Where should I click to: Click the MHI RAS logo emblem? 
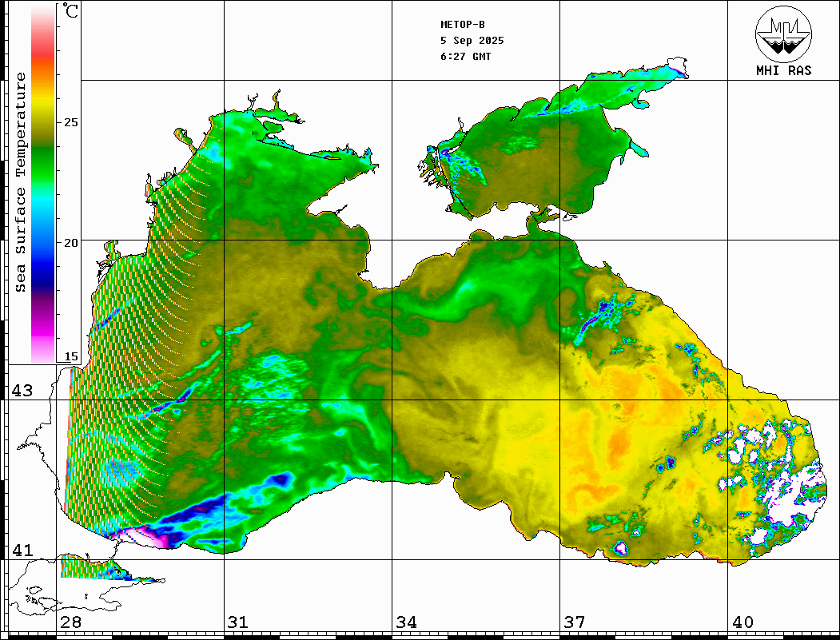click(x=784, y=34)
